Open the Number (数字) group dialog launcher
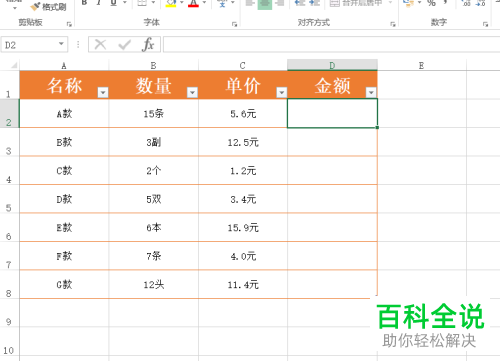Image resolution: width=500 pixels, height=361 pixels. click(x=485, y=24)
